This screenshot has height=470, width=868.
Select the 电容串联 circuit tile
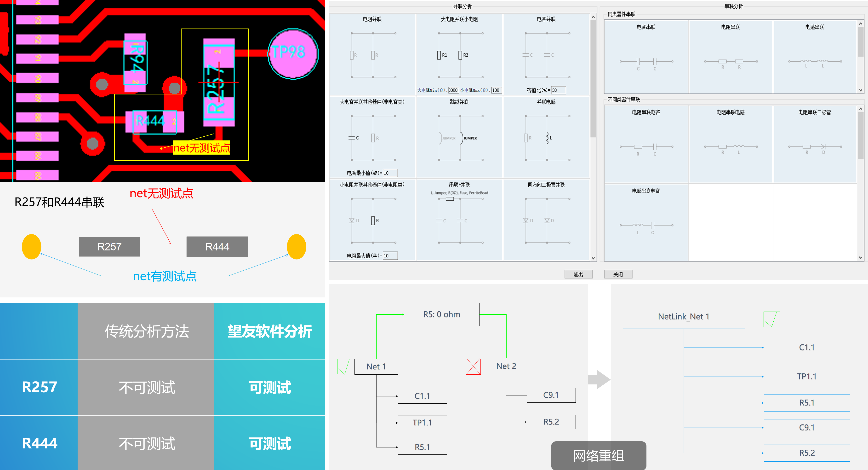tap(646, 57)
